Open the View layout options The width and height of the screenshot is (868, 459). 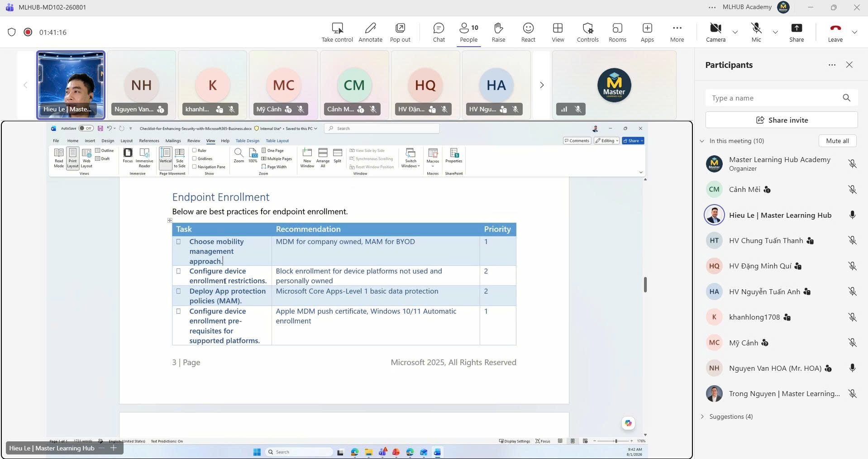558,32
